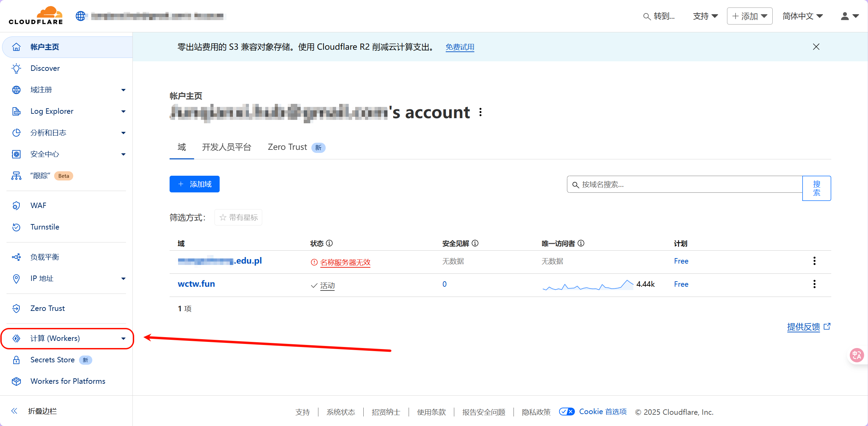Viewport: 868px width, 426px height.
Task: Click the globe icon beside the account name
Action: pos(80,16)
